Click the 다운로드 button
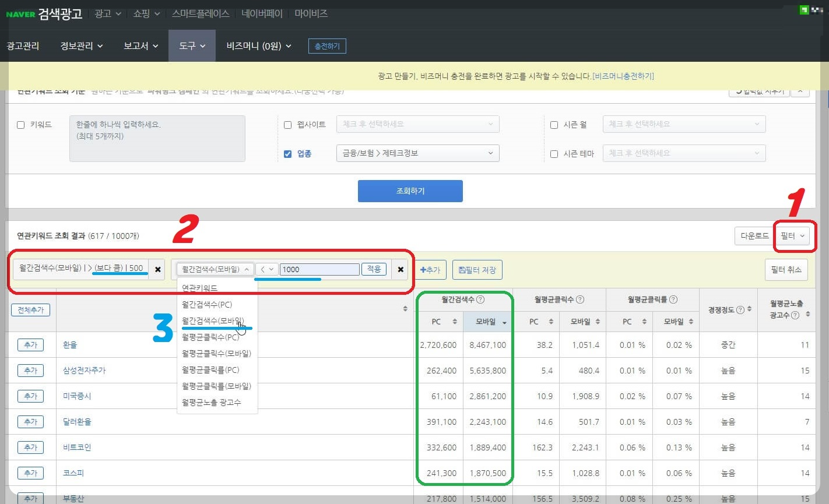 (754, 236)
